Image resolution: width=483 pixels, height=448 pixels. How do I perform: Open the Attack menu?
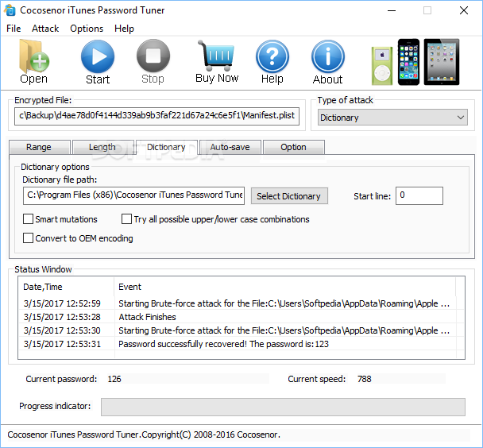[45, 29]
